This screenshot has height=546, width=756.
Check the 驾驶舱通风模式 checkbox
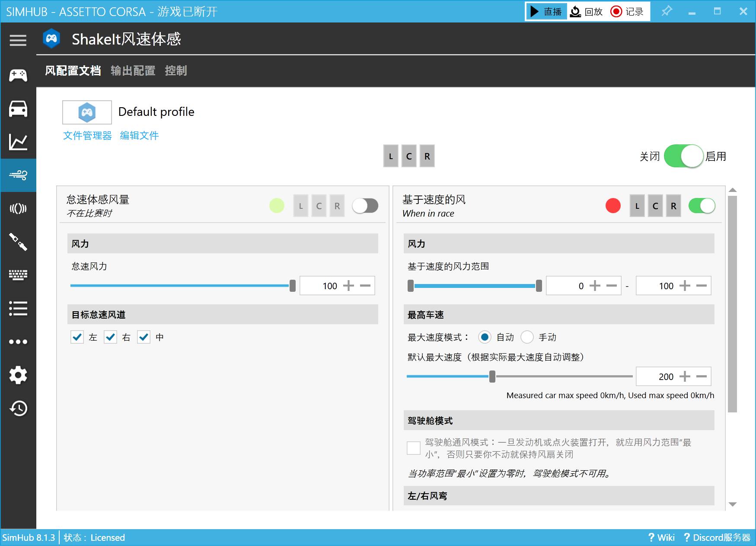click(414, 448)
